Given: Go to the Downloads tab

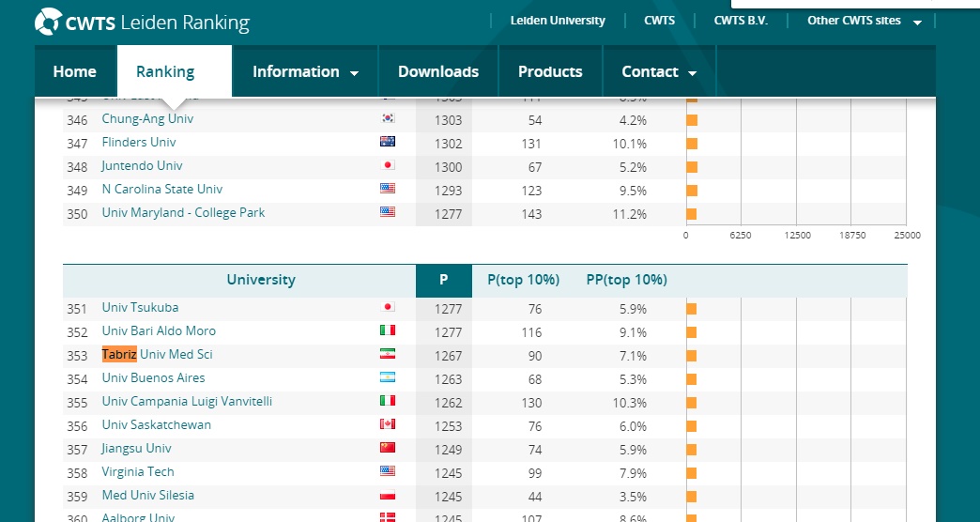Looking at the screenshot, I should 438,72.
